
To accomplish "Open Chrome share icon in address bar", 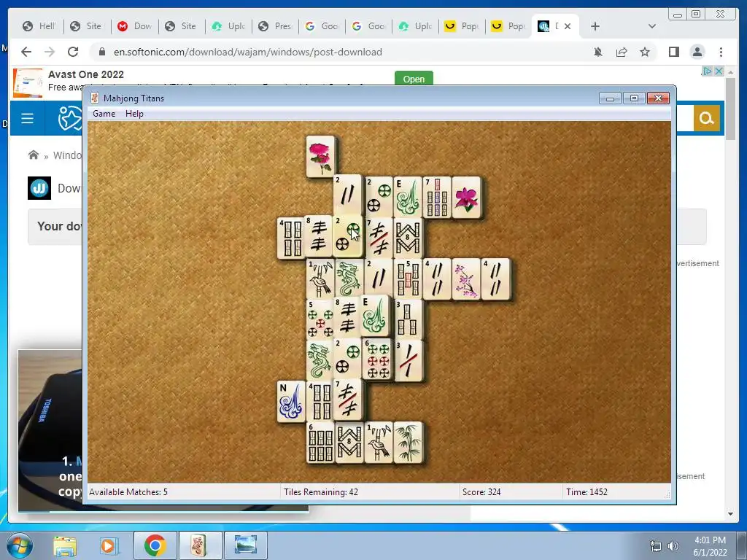I will click(x=622, y=52).
